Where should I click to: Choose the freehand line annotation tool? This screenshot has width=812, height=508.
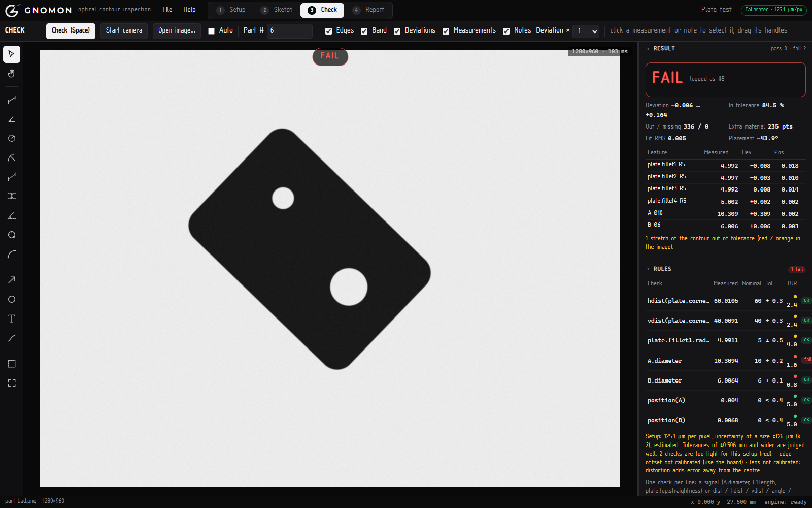12,338
